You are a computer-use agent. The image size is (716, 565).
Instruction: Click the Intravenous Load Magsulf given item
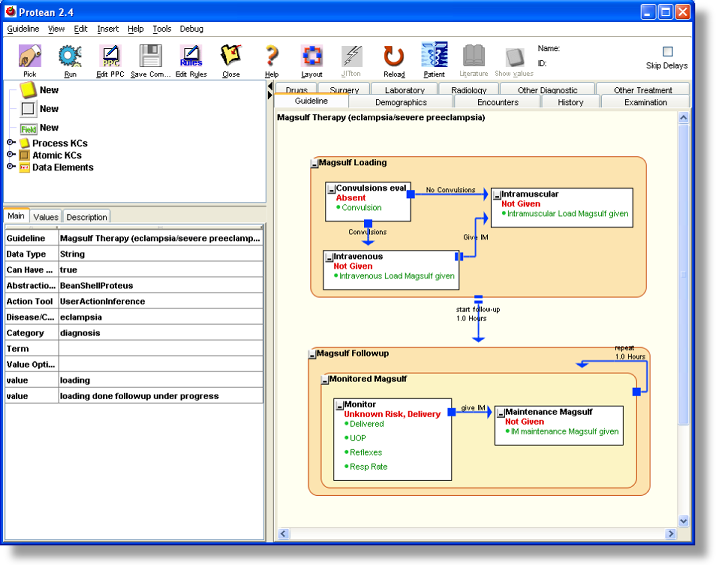[398, 276]
